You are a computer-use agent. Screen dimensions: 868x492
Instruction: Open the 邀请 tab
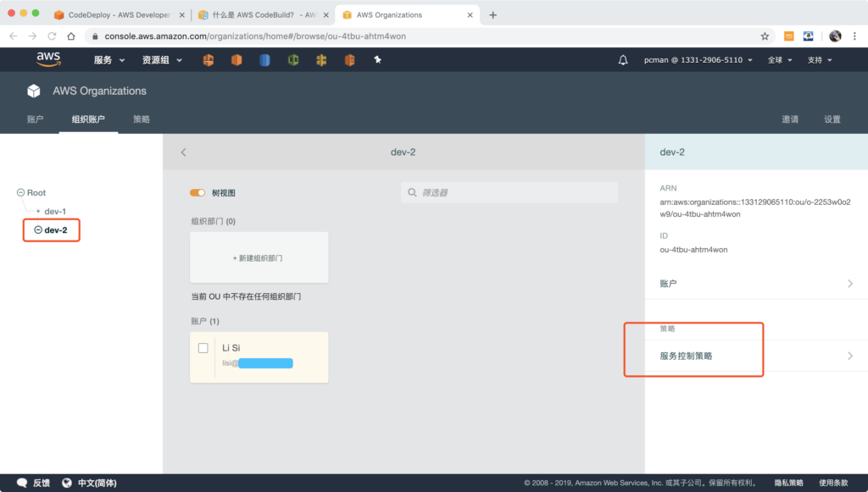click(x=790, y=119)
